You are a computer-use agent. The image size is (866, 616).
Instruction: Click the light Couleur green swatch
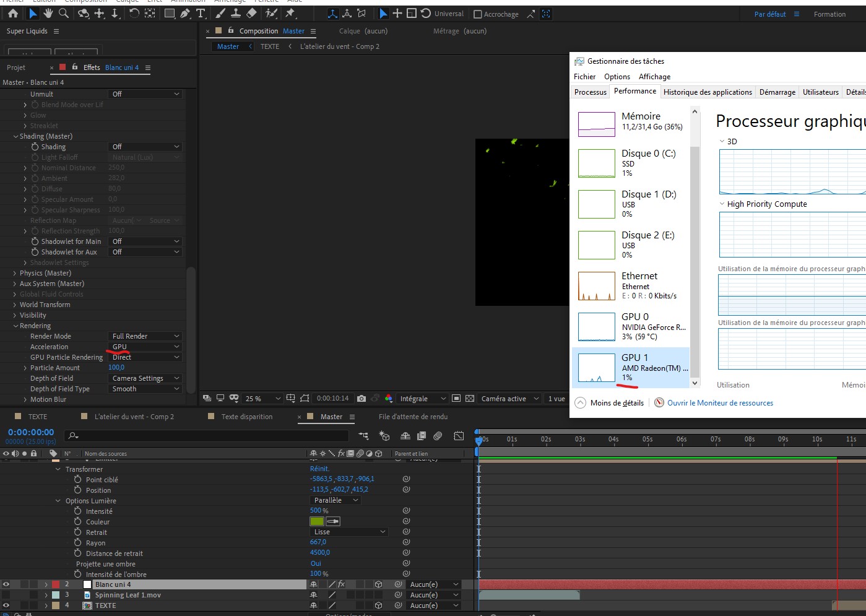[x=317, y=522]
